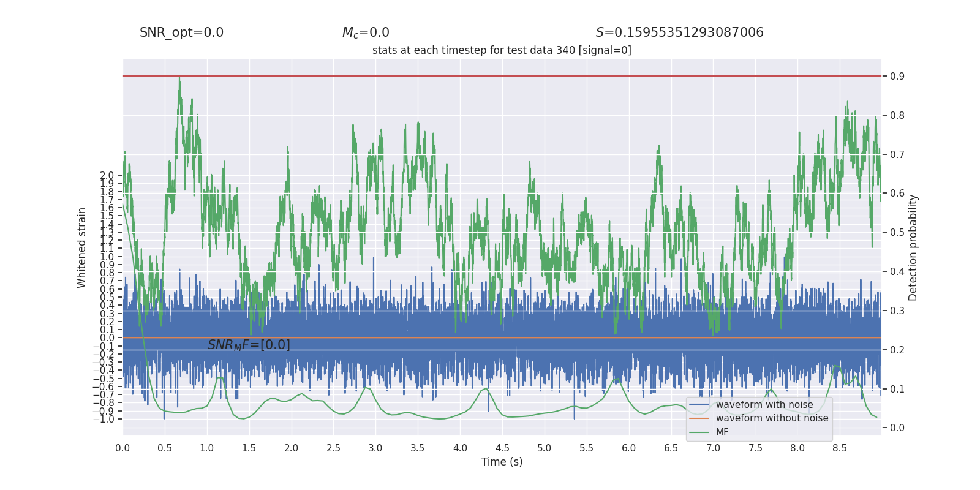This screenshot has height=490, width=980.
Task: Click the 0.0 time axis tick
Action: pyautogui.click(x=123, y=448)
